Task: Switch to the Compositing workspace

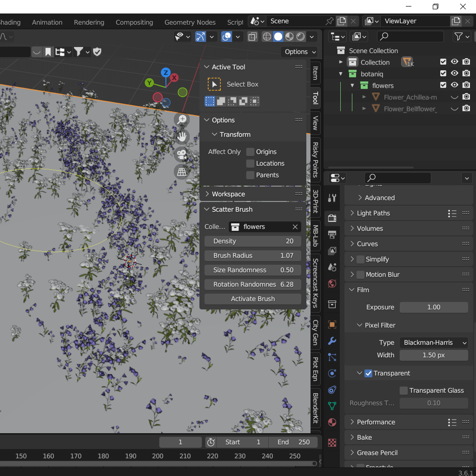Action: point(134,22)
